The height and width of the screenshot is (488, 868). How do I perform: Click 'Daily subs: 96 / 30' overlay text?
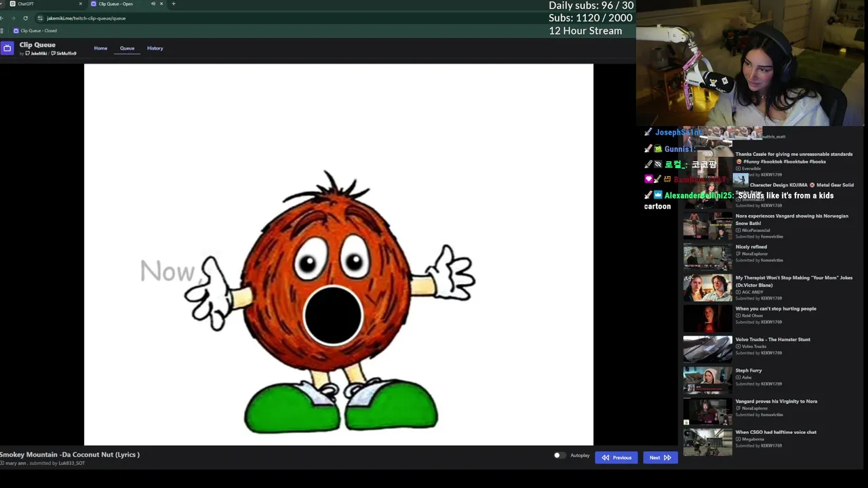pos(591,5)
